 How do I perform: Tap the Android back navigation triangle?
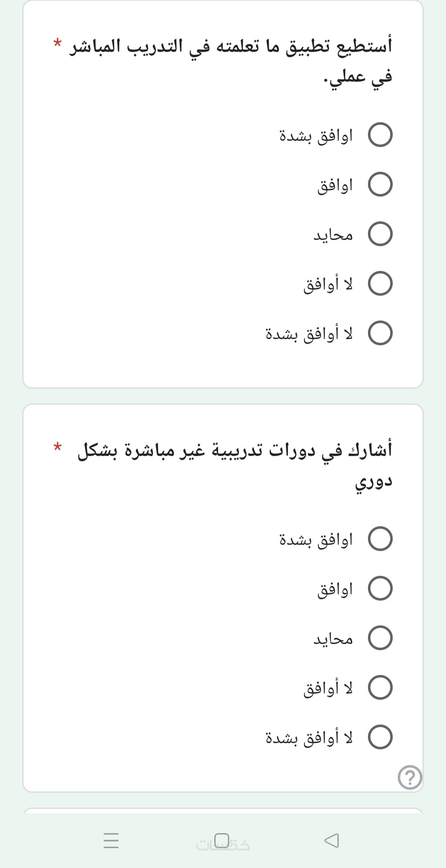[332, 840]
